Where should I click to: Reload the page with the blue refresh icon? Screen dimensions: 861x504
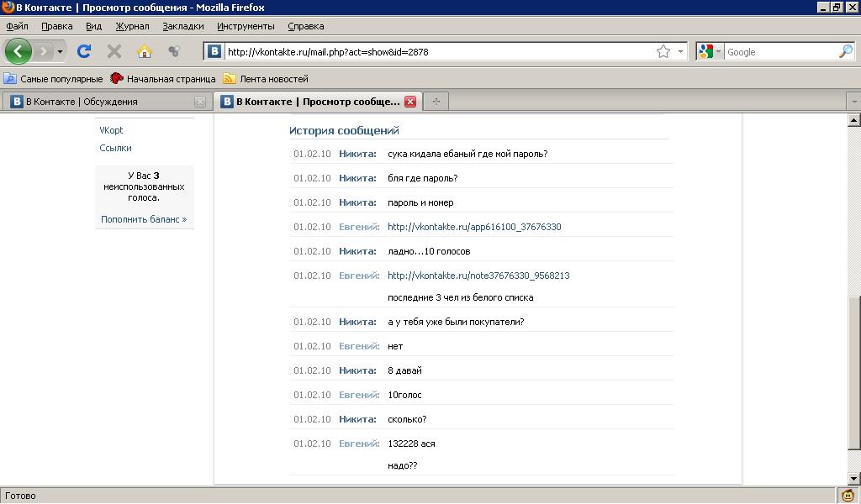pyautogui.click(x=84, y=51)
